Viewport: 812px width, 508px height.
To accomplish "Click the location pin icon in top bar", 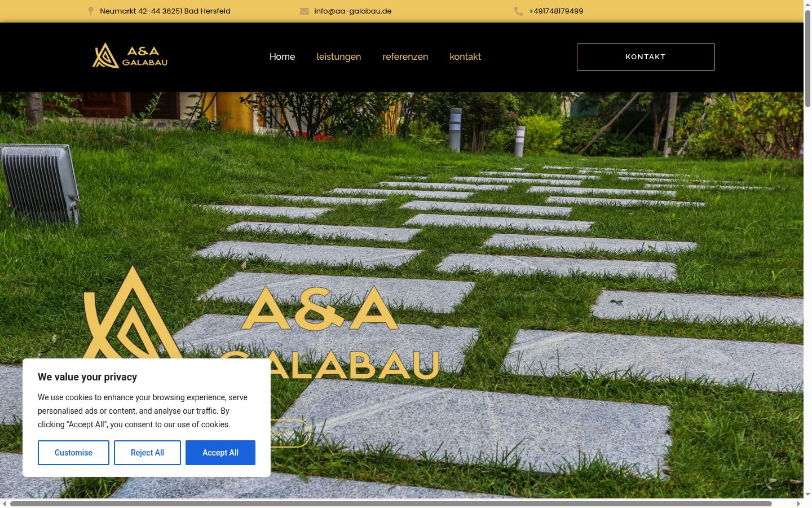I will [x=91, y=11].
